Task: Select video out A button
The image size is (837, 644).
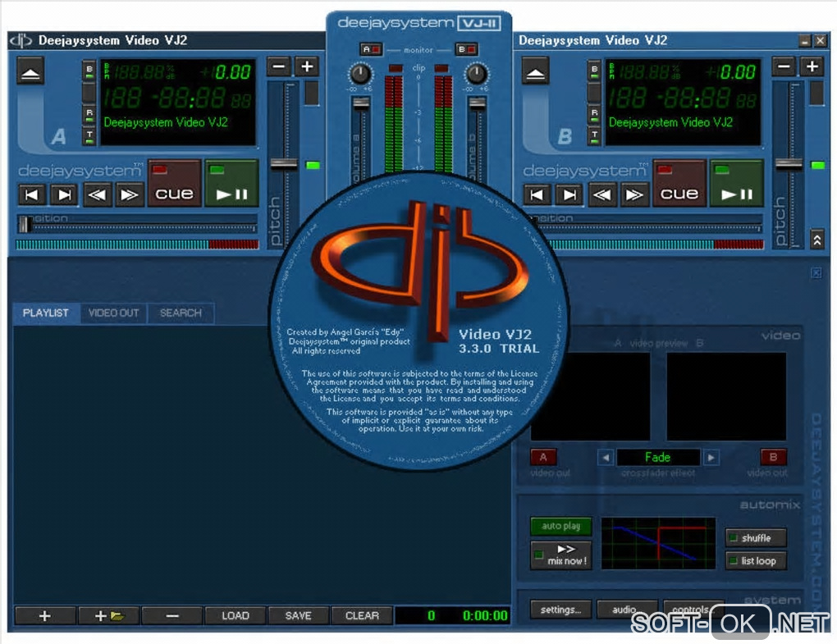Action: (x=543, y=457)
